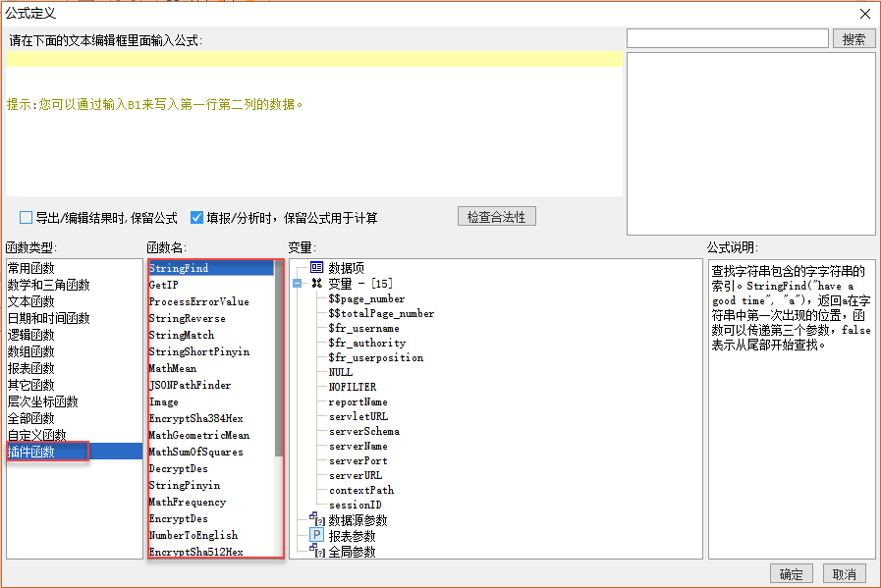Click the 全局参数 parameter icon
Viewport: 881px width, 588px height.
click(x=317, y=551)
